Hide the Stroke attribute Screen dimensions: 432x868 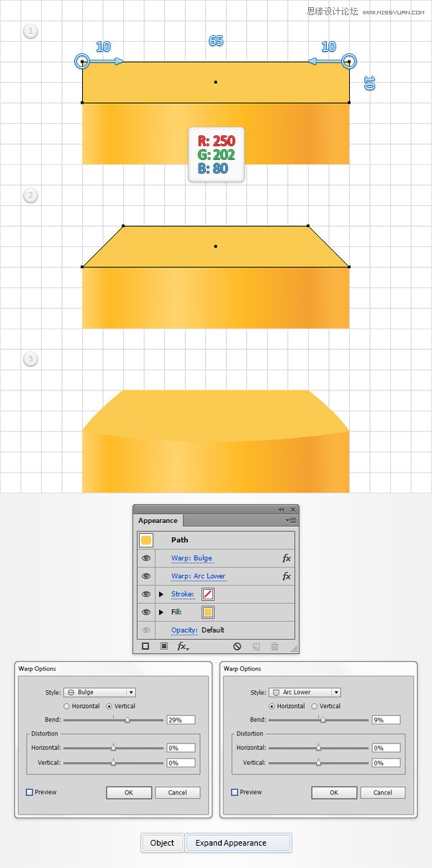pos(146,594)
